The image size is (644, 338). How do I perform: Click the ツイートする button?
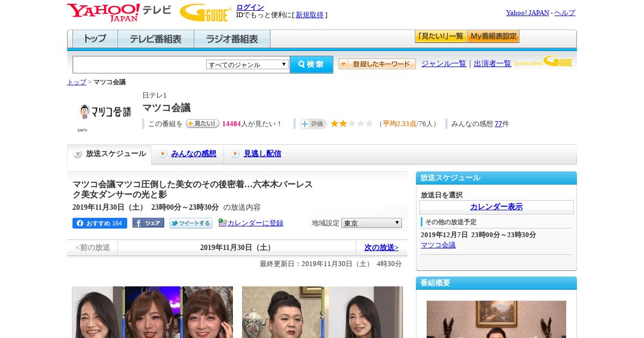[191, 223]
